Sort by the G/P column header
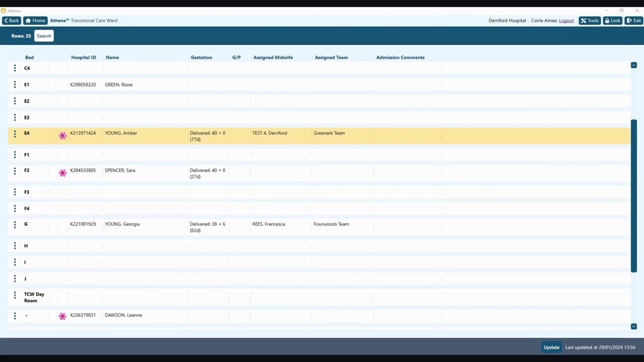 (x=236, y=57)
